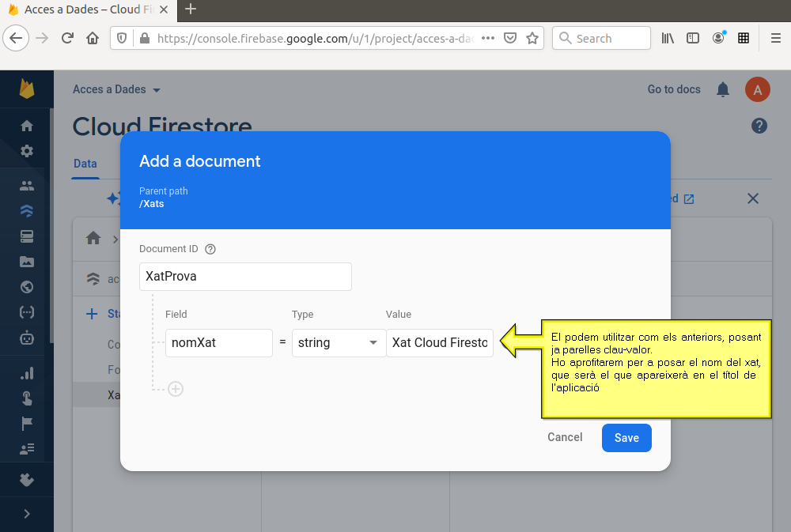Open account avatar with letter A
791x532 pixels.
(x=757, y=89)
